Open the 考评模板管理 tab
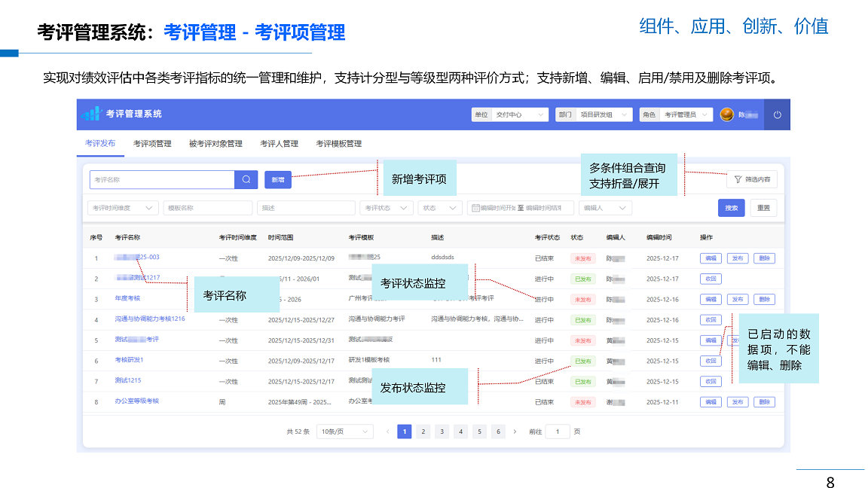The width and height of the screenshot is (868, 488). (x=338, y=144)
